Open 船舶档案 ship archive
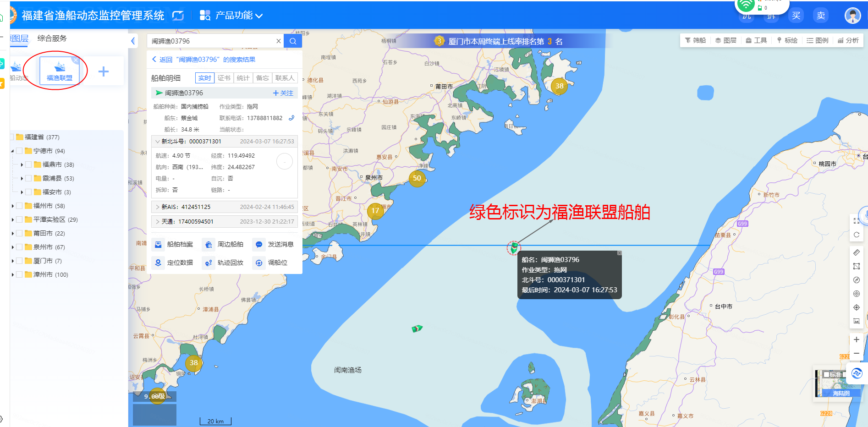 158,245
